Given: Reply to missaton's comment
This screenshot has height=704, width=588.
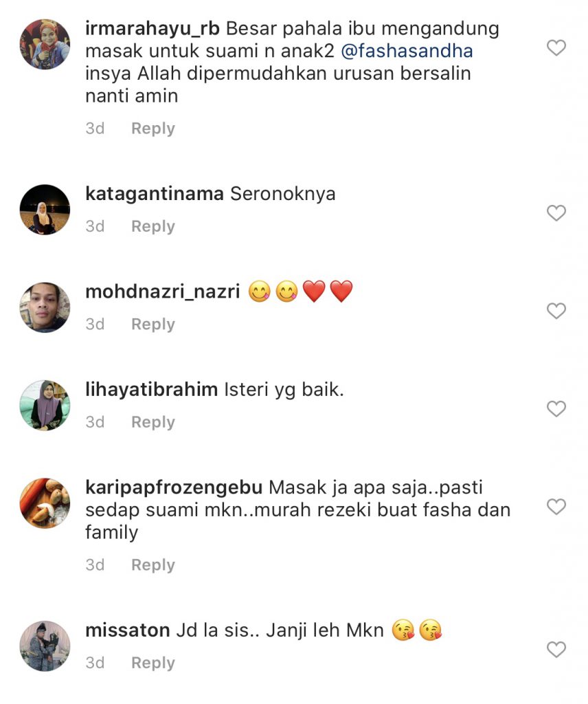Looking at the screenshot, I should 153,663.
